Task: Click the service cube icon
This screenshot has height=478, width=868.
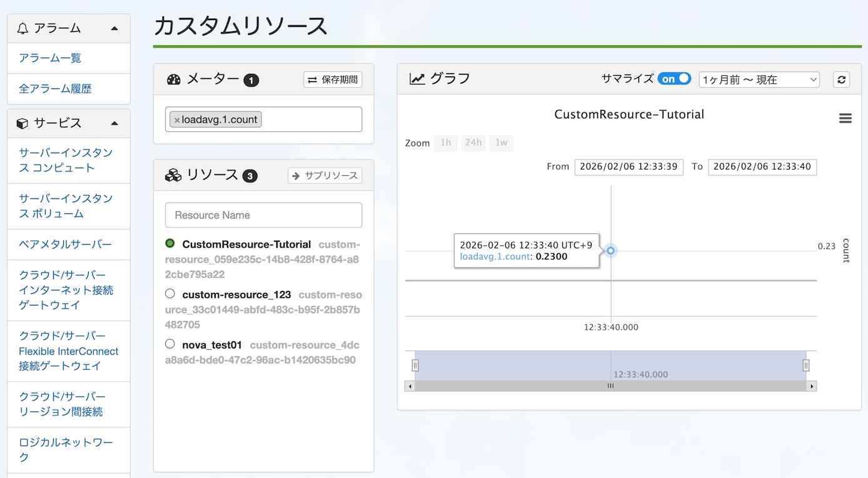Action: point(23,123)
